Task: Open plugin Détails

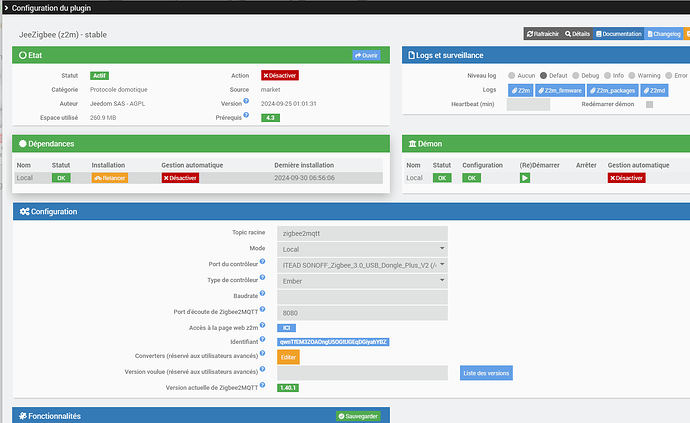Action: point(577,34)
